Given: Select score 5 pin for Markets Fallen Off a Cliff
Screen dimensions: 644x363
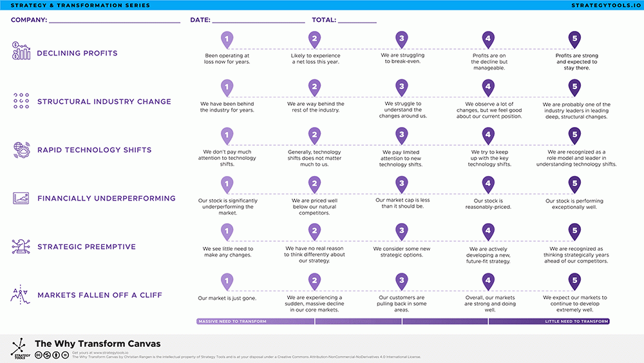Looking at the screenshot, I should (x=574, y=282).
